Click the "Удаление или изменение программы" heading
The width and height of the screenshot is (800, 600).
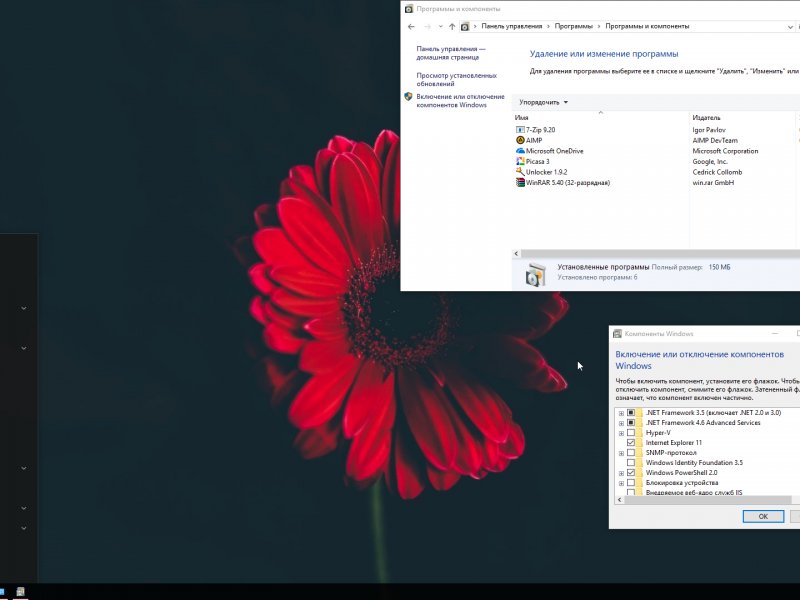[604, 54]
